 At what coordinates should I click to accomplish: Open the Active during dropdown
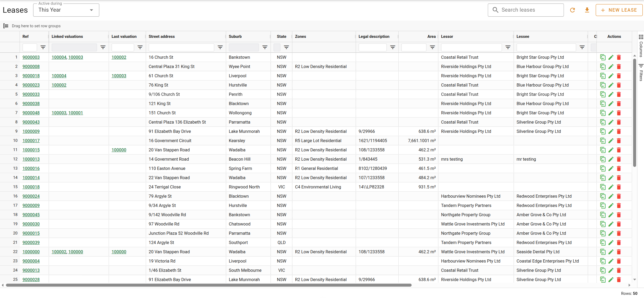click(66, 10)
